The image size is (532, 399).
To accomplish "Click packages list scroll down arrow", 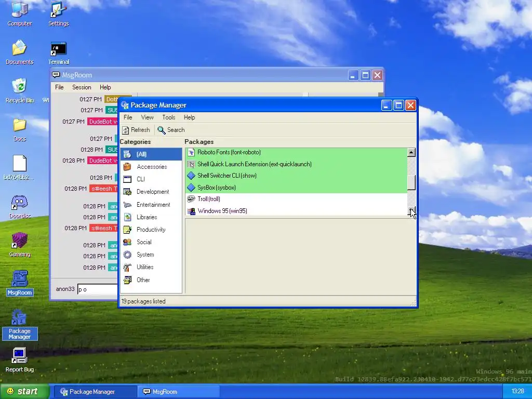I will (411, 211).
